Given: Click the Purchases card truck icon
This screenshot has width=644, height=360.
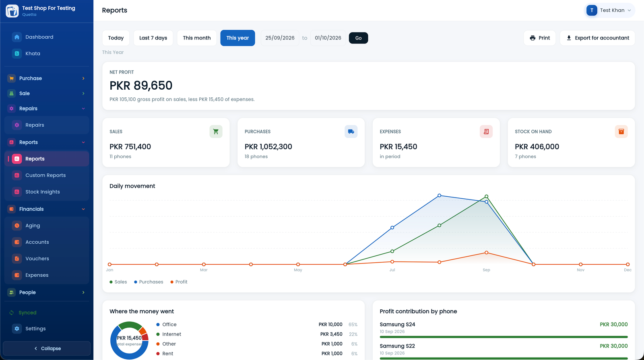Looking at the screenshot, I should pyautogui.click(x=351, y=132).
